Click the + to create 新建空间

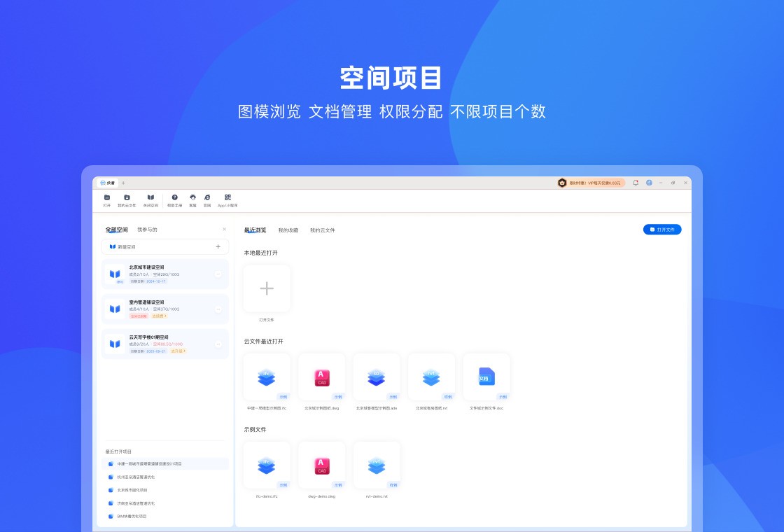[218, 246]
